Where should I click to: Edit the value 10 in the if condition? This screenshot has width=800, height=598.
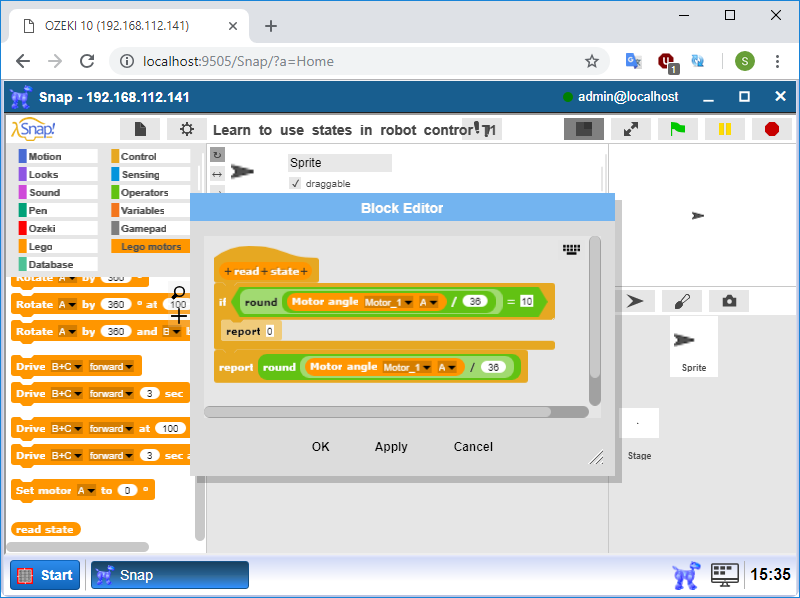click(x=527, y=302)
